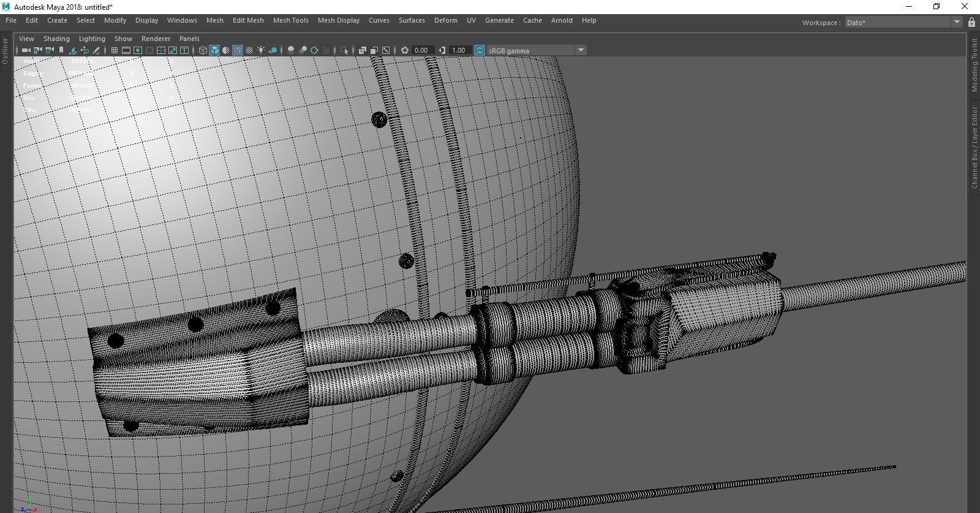Screen dimensions: 980x513
Task: Click the Gamma value field 1.00
Action: [460, 50]
